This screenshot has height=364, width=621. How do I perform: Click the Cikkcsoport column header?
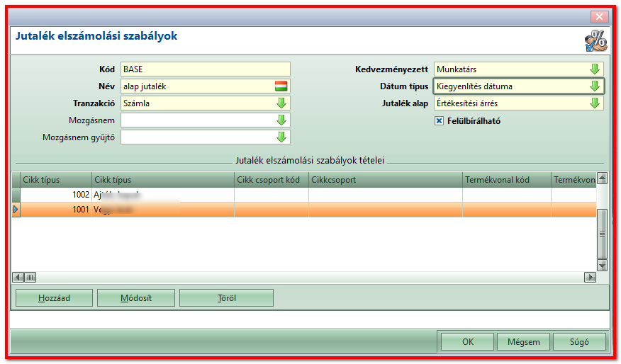coord(386,180)
